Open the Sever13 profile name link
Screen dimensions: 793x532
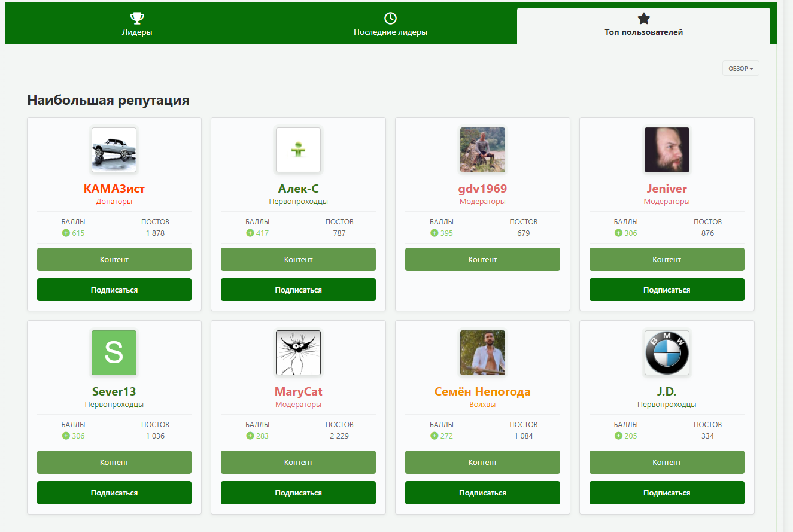tap(114, 392)
